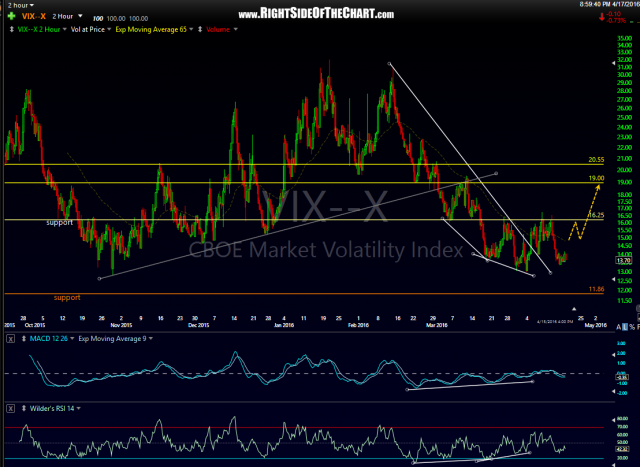Click the '19.00' yellow level label
This screenshot has width=640, height=467.
[596, 178]
